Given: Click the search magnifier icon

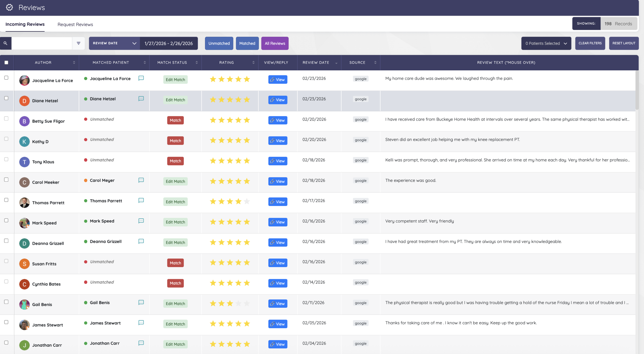Looking at the screenshot, I should click(x=5, y=43).
